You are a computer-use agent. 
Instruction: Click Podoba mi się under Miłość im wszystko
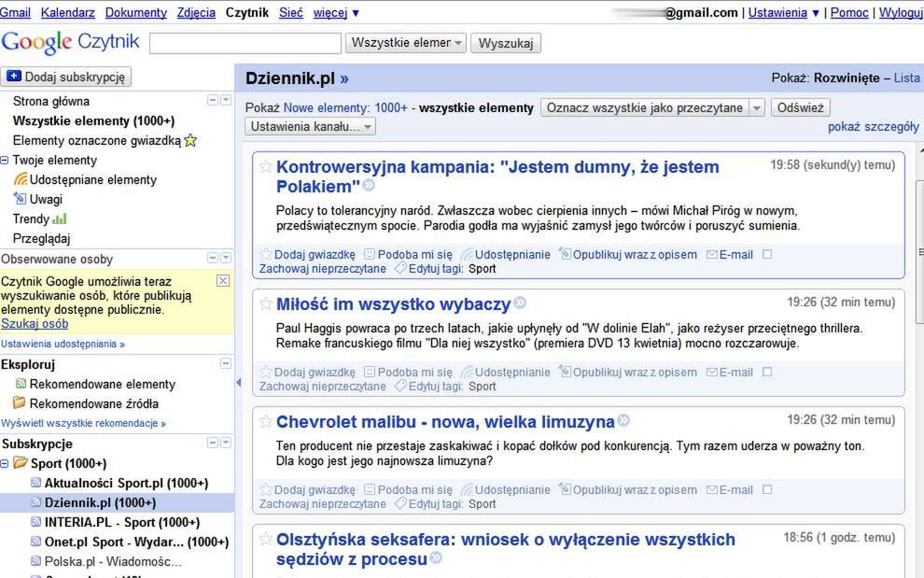click(x=409, y=373)
